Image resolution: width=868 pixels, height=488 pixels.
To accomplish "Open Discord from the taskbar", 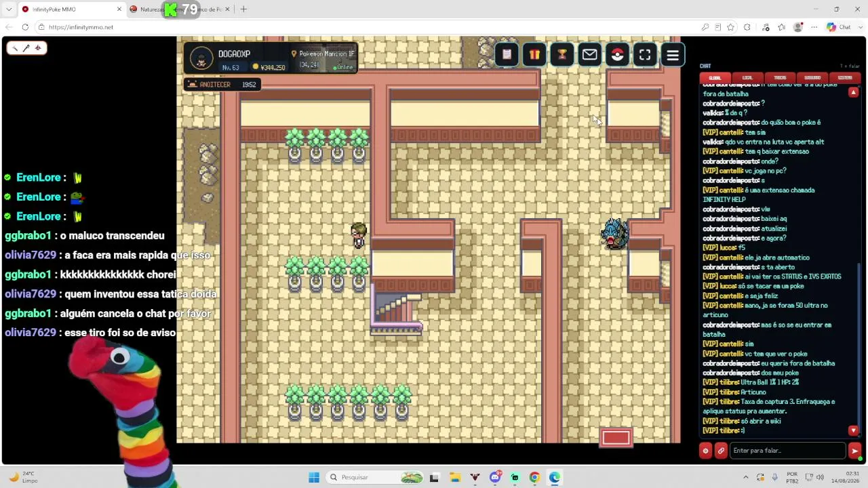I will [x=495, y=477].
